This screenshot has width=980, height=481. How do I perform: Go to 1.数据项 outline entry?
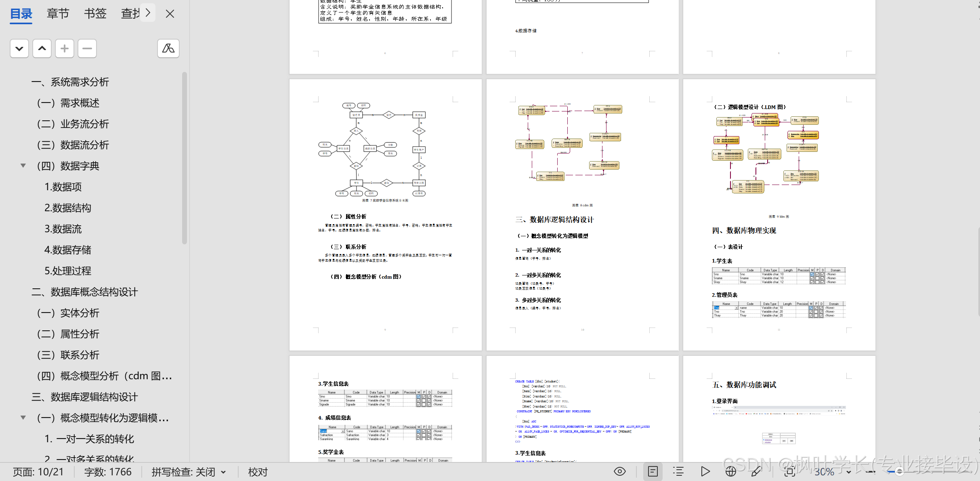[x=63, y=187]
